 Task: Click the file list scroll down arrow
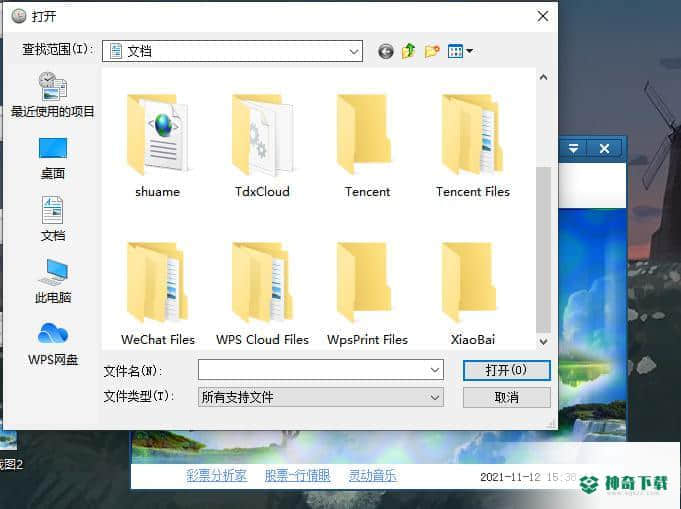pos(543,341)
